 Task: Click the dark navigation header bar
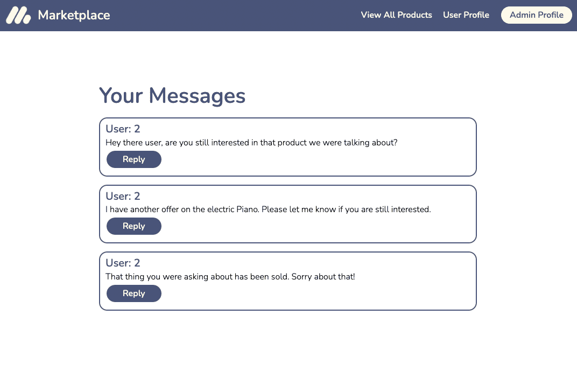236,16
